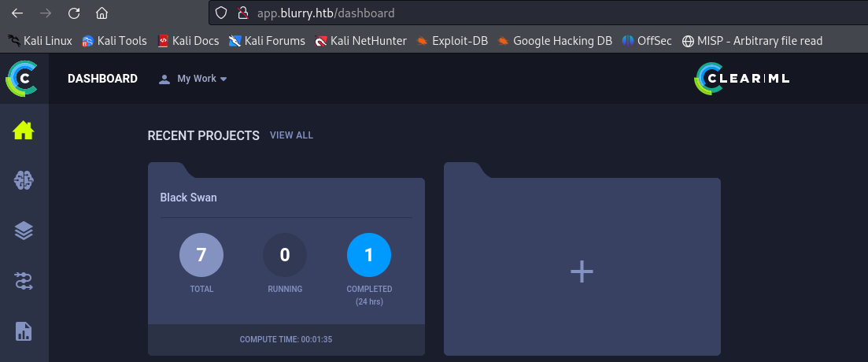Click the browser home button
Image resolution: width=868 pixels, height=362 pixels.
[x=102, y=13]
